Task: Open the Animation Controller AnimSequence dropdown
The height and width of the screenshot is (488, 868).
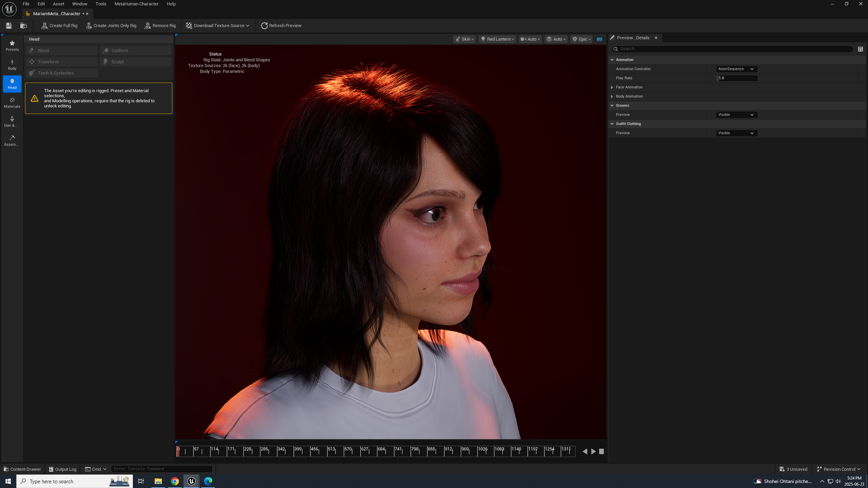Action: pyautogui.click(x=736, y=69)
